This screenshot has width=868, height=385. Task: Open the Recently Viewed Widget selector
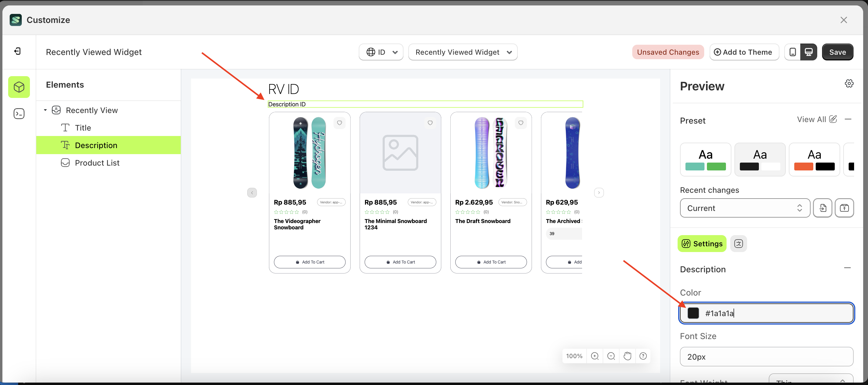point(463,52)
